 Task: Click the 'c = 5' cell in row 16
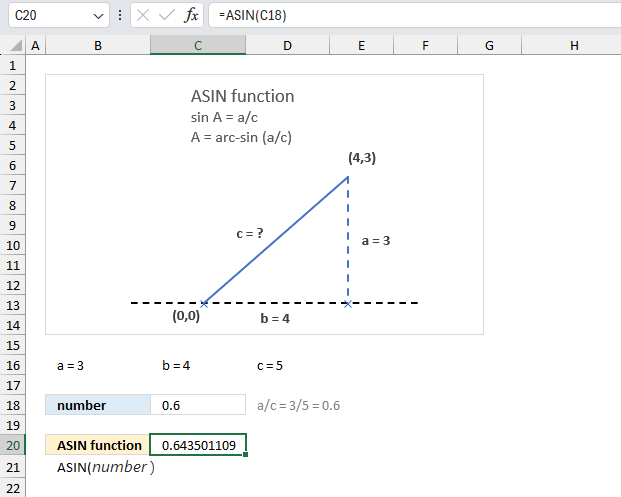270,366
